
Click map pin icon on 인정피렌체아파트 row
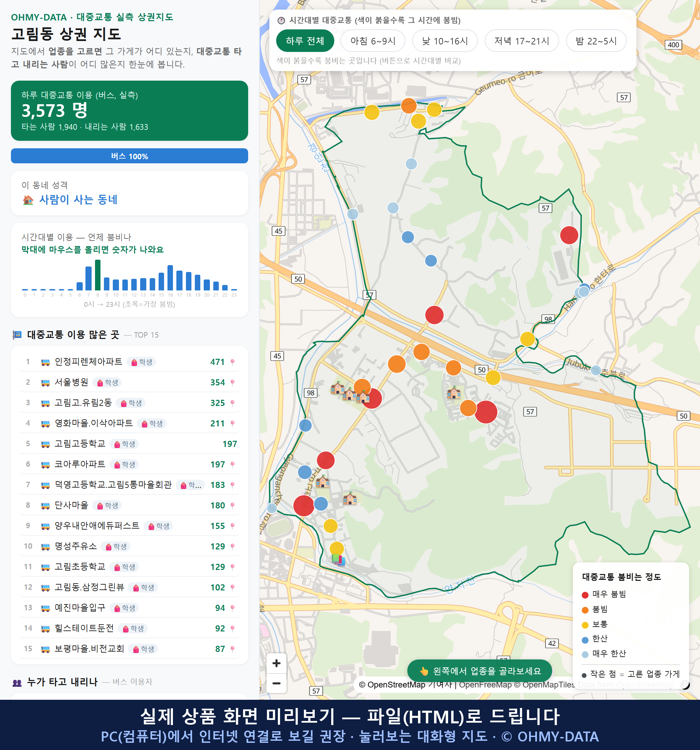232,362
